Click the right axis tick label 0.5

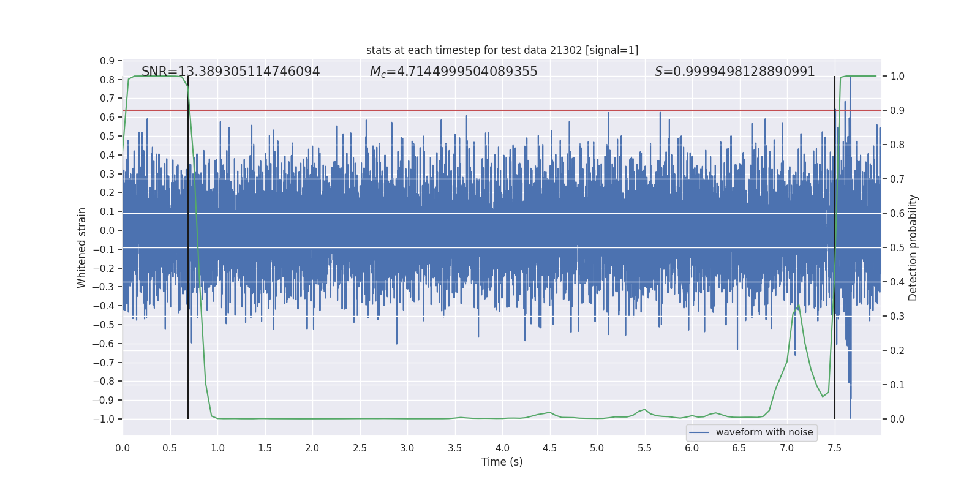pyautogui.click(x=897, y=248)
